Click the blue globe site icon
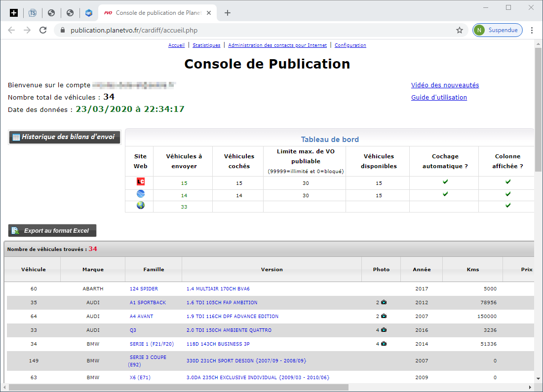Viewport: 543px width, 392px height. tap(141, 194)
